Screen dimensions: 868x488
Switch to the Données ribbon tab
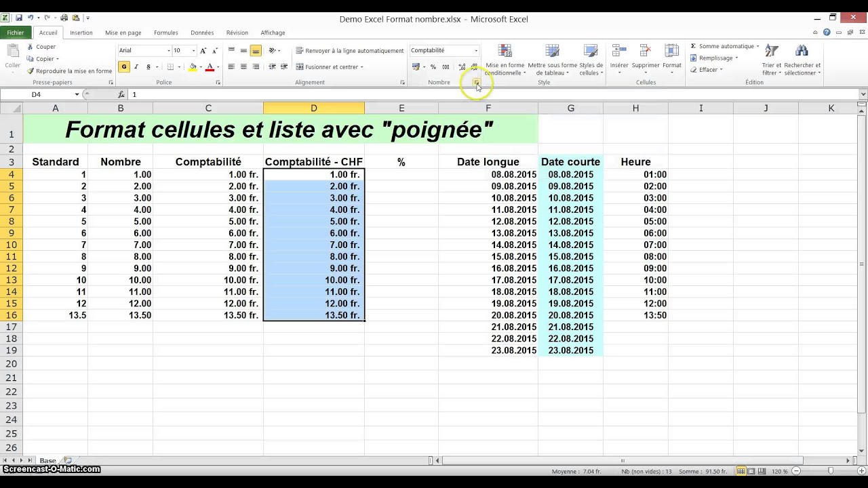[x=202, y=33]
